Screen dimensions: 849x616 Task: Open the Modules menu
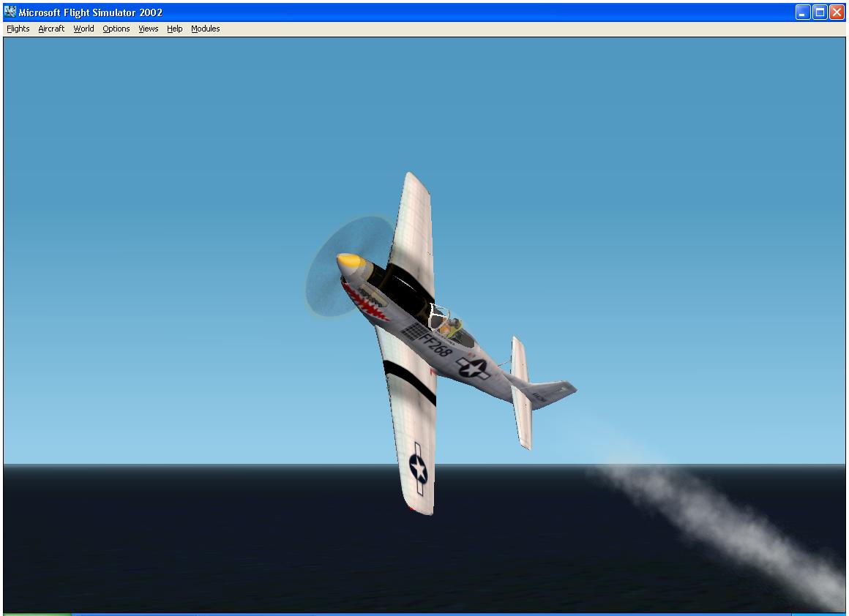click(x=205, y=29)
